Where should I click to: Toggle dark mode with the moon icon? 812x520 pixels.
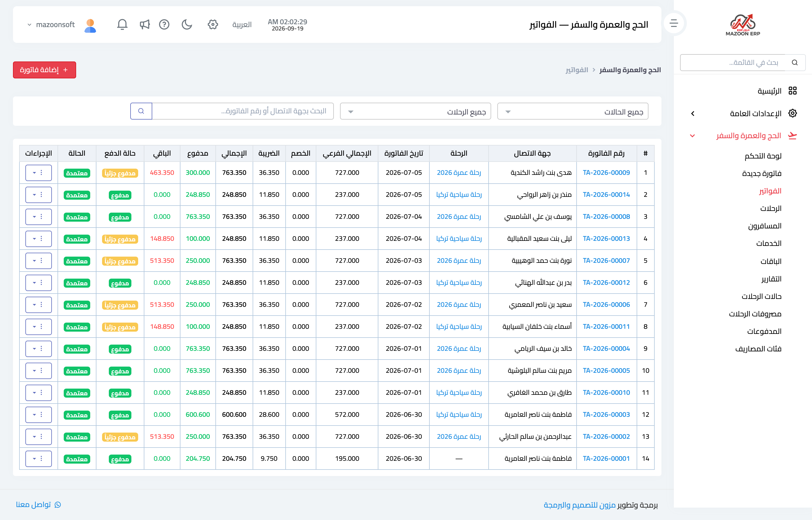coord(187,24)
